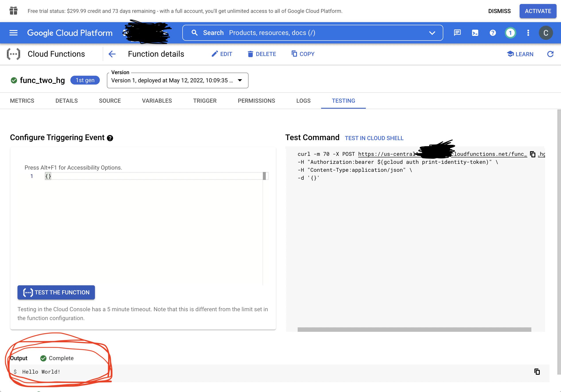View notifications badge showing 1
Viewport: 561px width, 392px height.
point(510,33)
